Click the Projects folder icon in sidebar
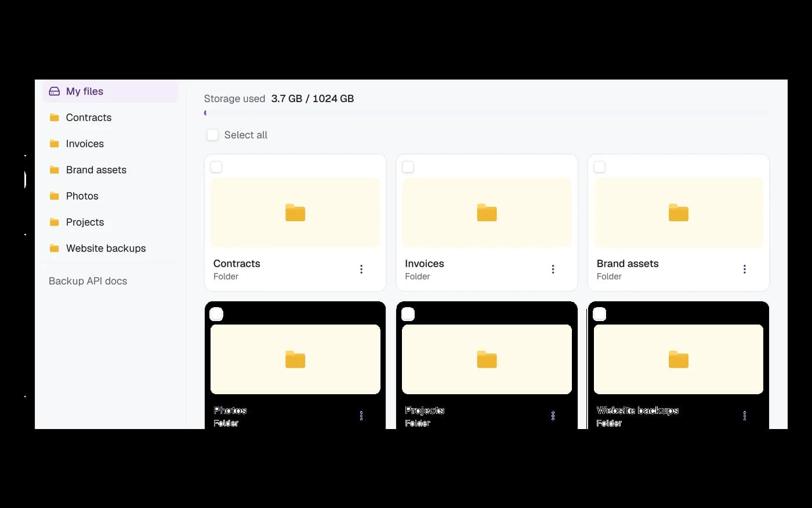812x508 pixels. click(55, 222)
